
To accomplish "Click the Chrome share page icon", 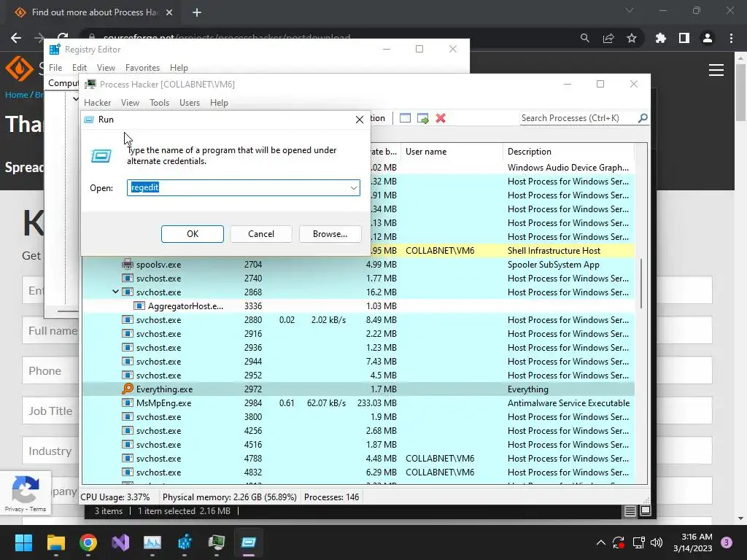I will [x=608, y=38].
